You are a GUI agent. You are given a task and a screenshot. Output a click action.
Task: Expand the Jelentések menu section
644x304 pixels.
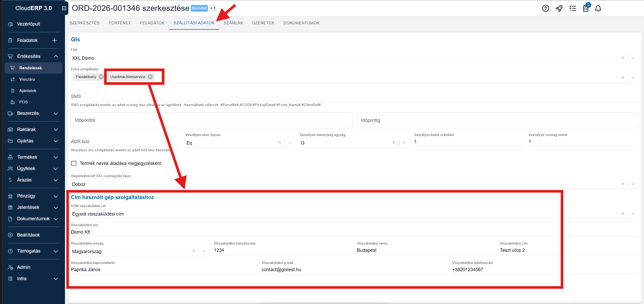pyautogui.click(x=56, y=207)
